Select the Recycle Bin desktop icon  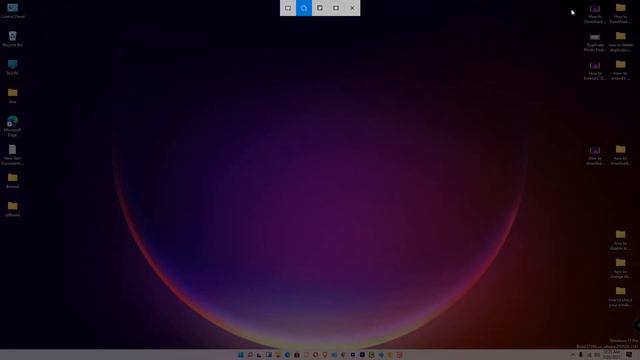12,39
